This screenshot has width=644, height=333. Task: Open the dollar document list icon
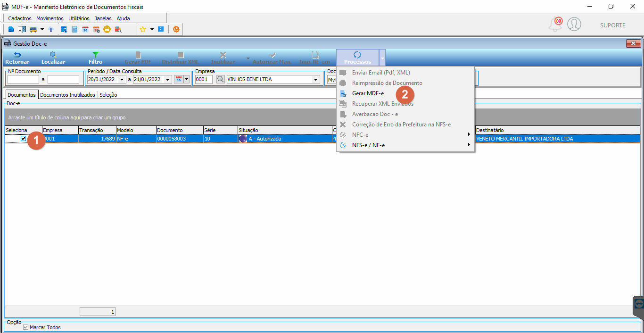click(22, 29)
